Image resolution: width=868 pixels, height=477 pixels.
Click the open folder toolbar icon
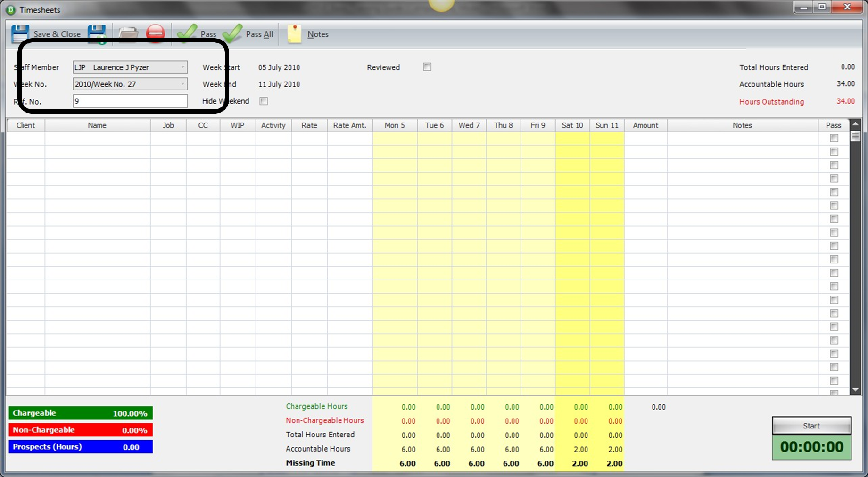point(128,34)
